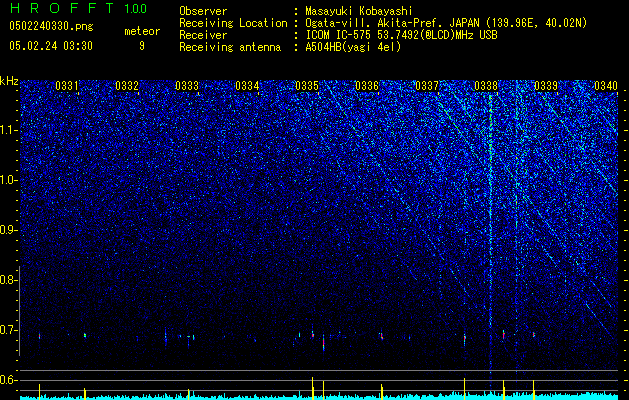Click the 0.7 kHz axis label
Image resolution: width=629 pixels, height=400 pixels.
point(7,330)
